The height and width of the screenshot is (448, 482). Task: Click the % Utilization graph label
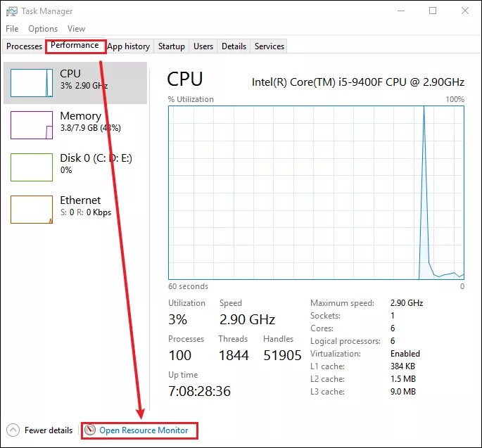[191, 99]
